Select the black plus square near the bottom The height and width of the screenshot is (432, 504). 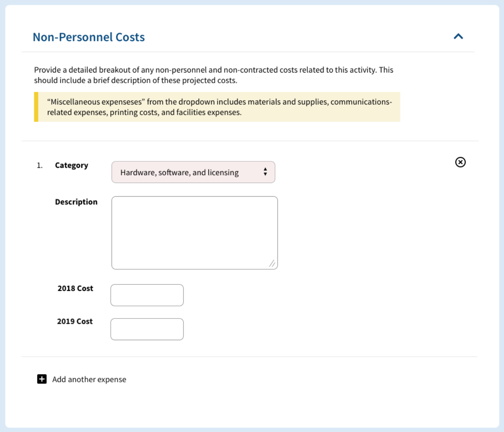(x=41, y=379)
